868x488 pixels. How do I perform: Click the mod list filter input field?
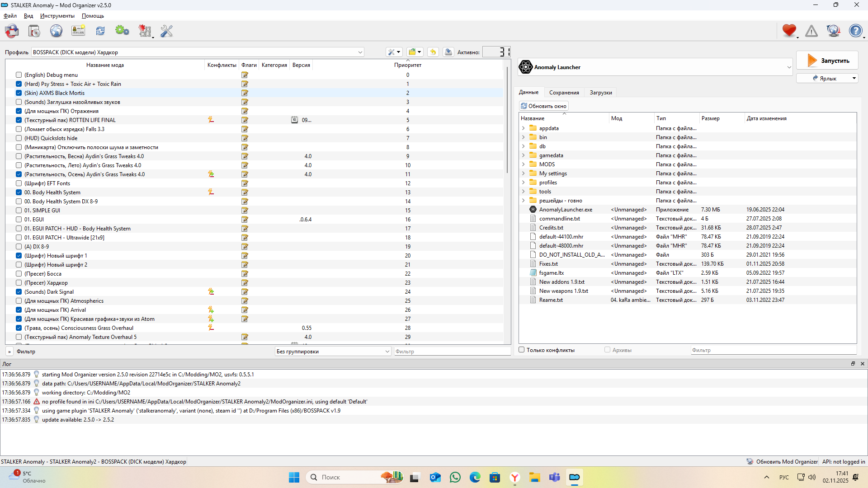coord(452,352)
